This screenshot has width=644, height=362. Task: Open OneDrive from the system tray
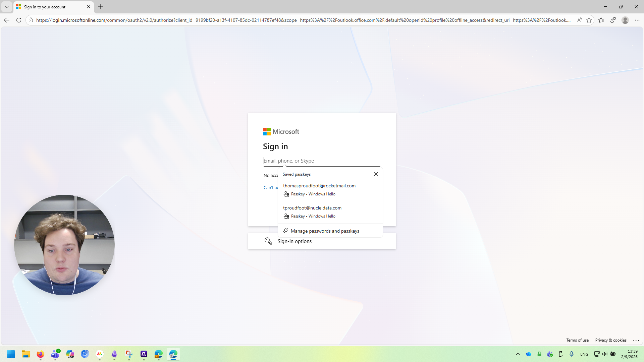529,354
